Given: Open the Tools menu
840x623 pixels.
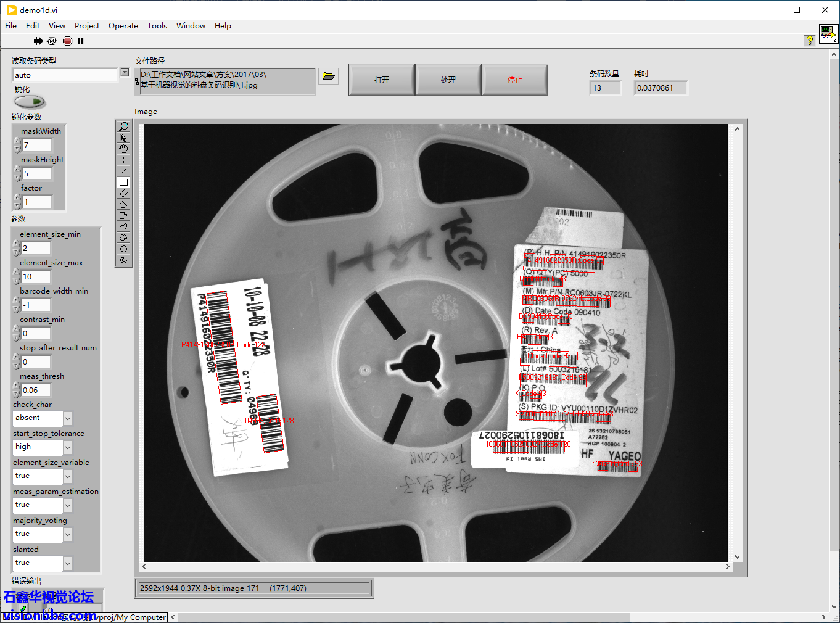Looking at the screenshot, I should (157, 26).
